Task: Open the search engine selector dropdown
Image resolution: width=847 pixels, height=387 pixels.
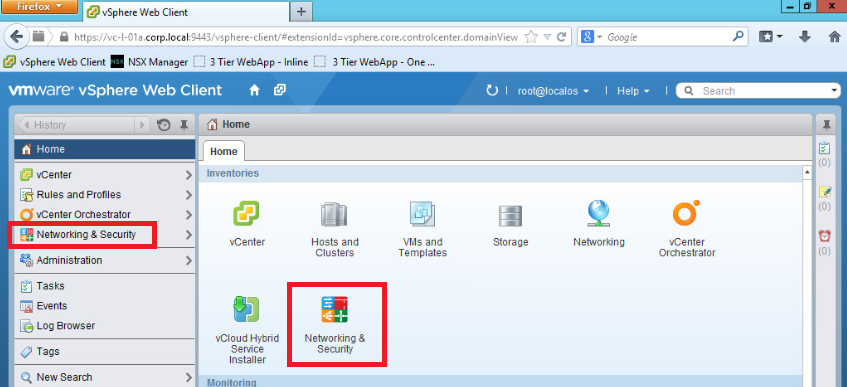Action: 592,37
